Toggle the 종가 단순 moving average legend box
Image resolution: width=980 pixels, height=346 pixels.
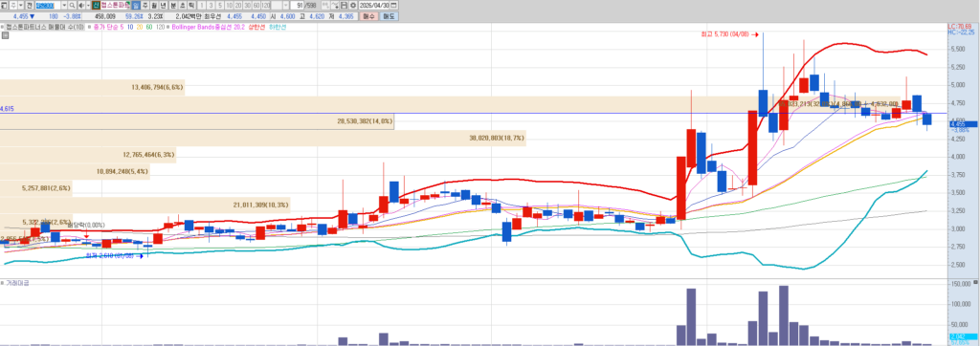tap(89, 27)
